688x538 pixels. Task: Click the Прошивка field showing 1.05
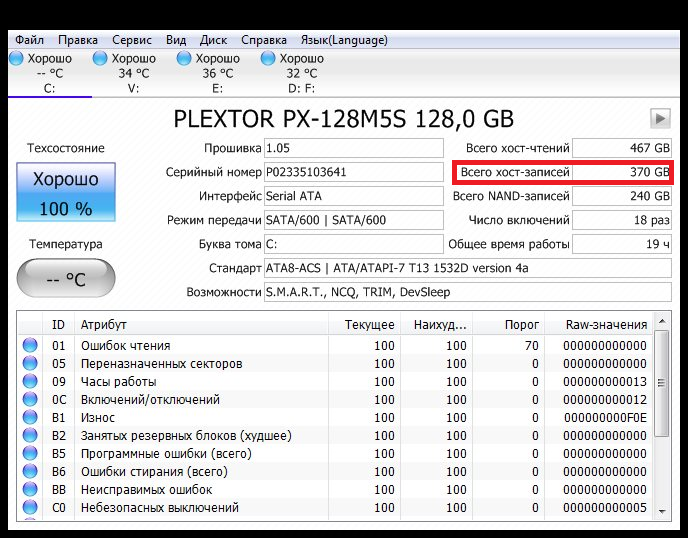(354, 148)
